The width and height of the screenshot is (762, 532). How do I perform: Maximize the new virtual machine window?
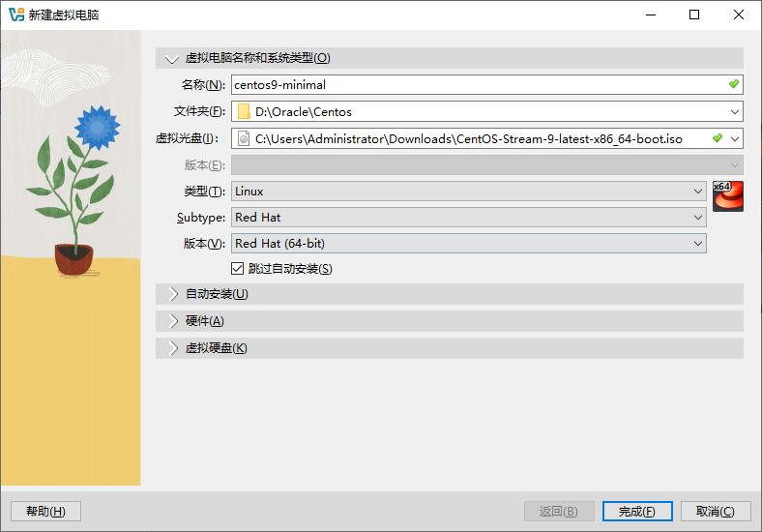coord(694,15)
